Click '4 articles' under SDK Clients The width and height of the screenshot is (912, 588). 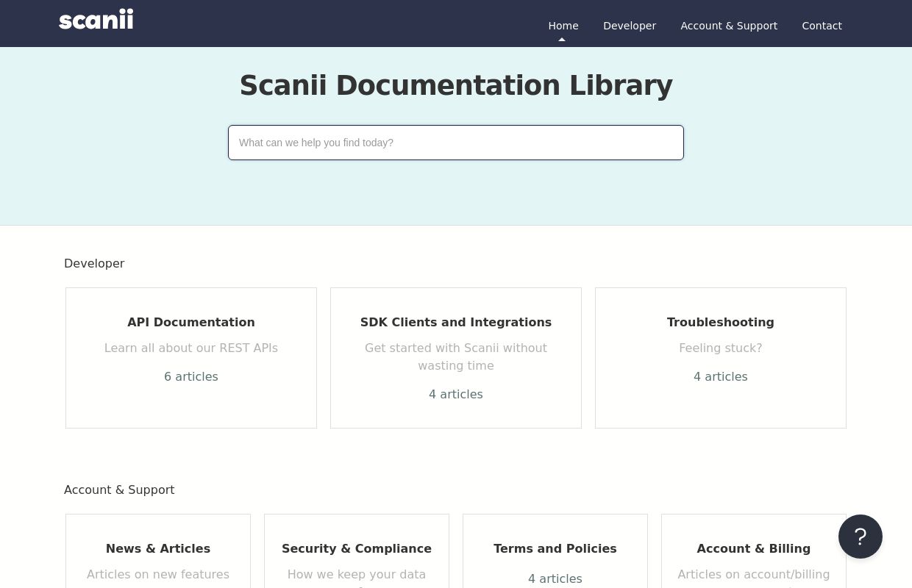click(x=456, y=394)
